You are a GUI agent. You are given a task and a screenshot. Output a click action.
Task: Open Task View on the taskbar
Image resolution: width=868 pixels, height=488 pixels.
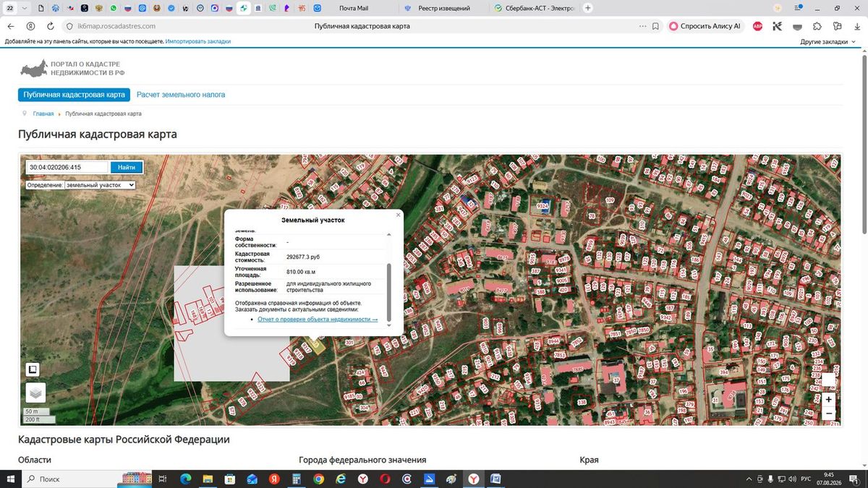(x=163, y=479)
